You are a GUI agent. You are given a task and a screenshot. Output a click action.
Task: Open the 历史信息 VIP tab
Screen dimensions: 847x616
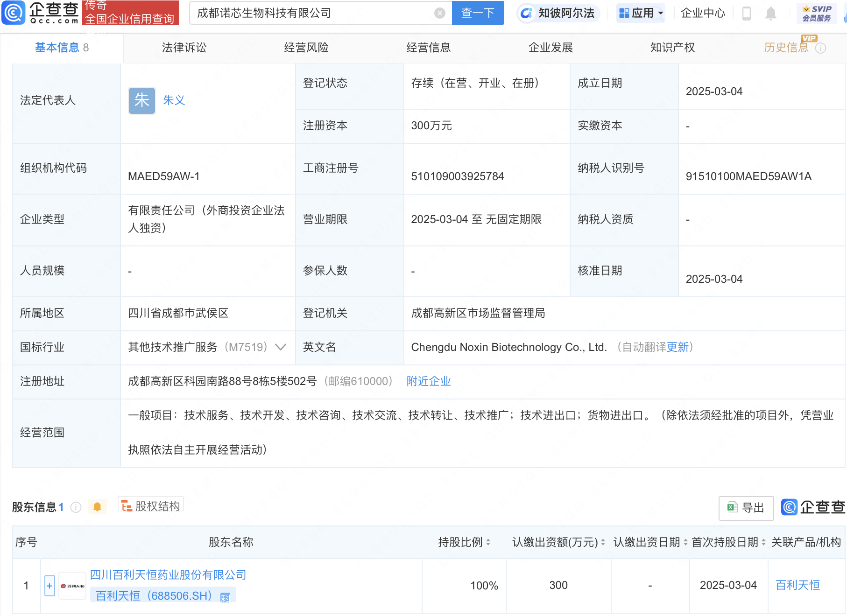point(786,48)
